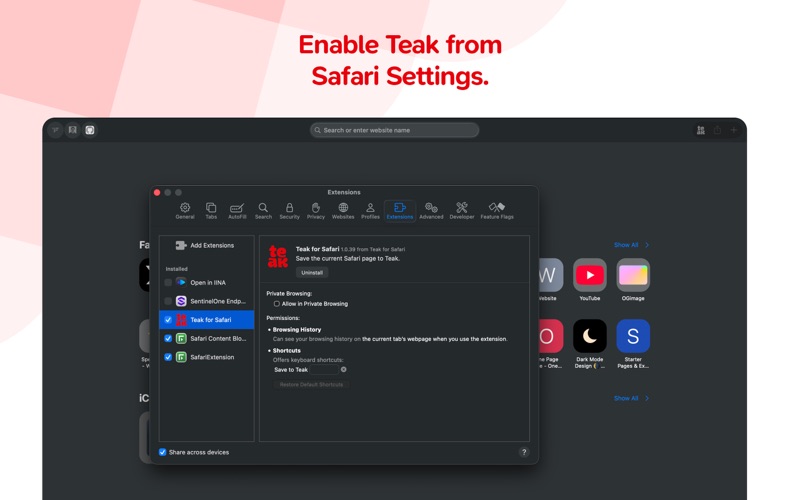The width and height of the screenshot is (800, 500).
Task: Select the Extensions tab
Action: coord(399,211)
